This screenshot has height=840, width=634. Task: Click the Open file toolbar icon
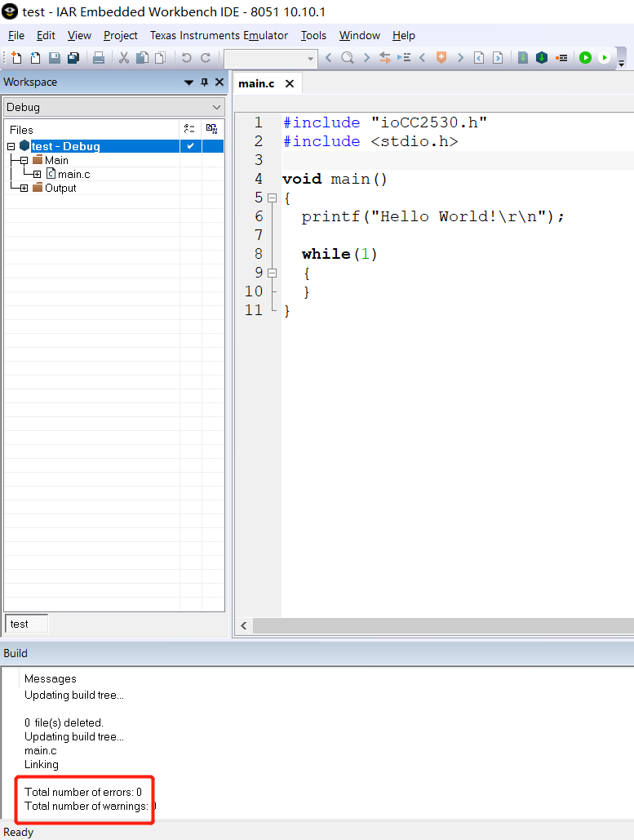pos(35,58)
